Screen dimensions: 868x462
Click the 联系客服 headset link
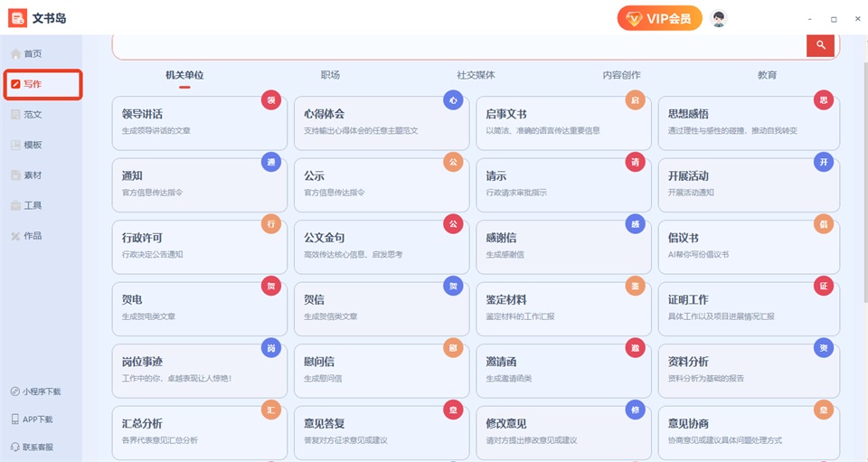(x=32, y=447)
